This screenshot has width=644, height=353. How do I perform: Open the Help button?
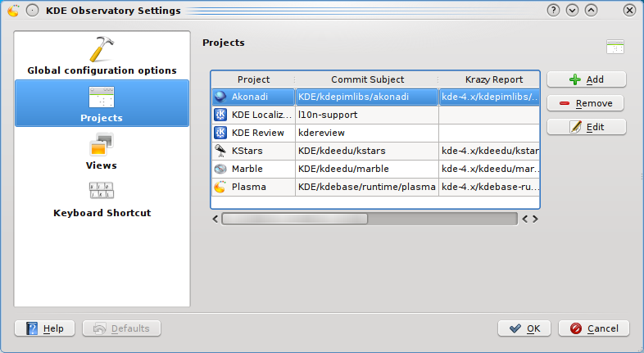45,328
